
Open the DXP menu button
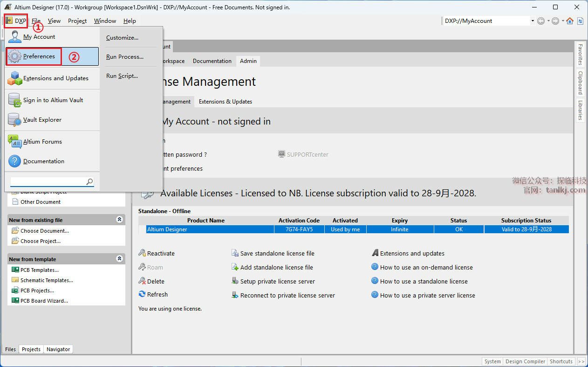coord(16,21)
